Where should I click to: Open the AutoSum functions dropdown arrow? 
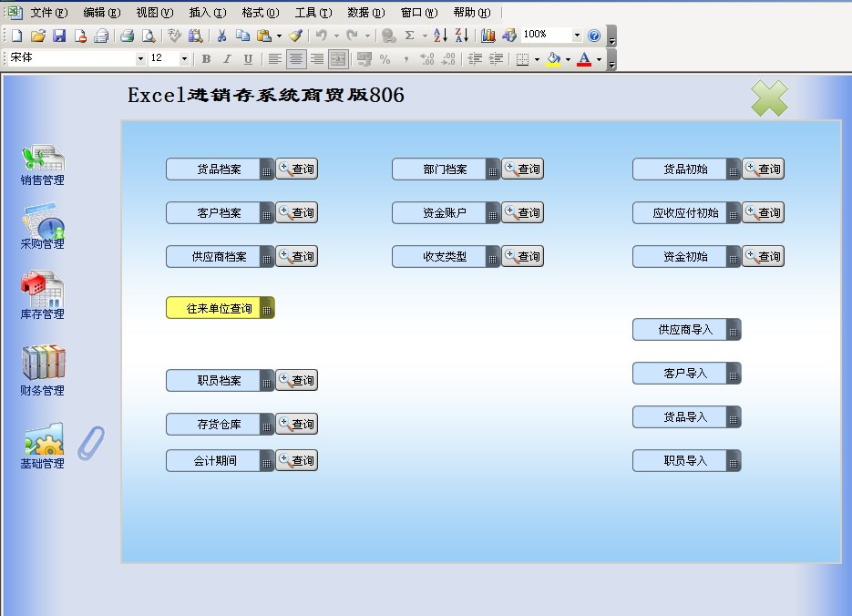pyautogui.click(x=425, y=36)
